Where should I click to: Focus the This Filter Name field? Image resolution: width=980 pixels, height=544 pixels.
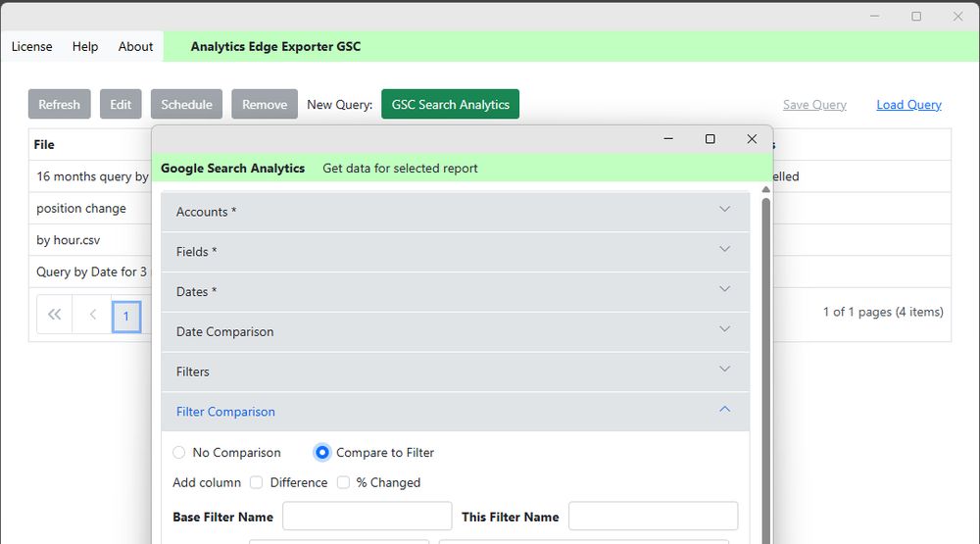click(x=653, y=517)
